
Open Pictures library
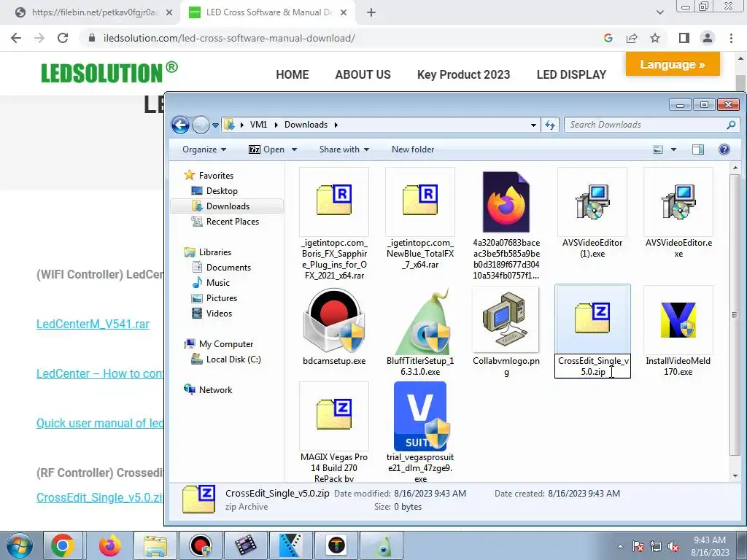(222, 298)
